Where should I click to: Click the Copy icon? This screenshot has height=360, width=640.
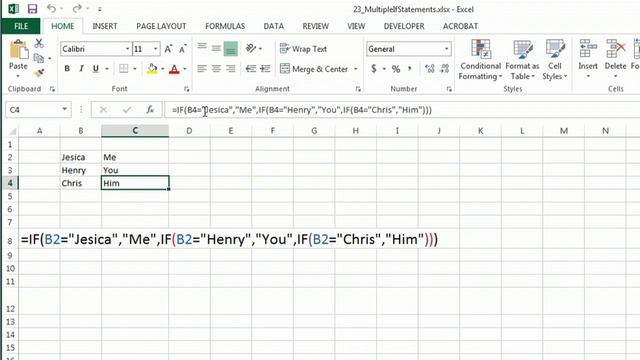39,58
